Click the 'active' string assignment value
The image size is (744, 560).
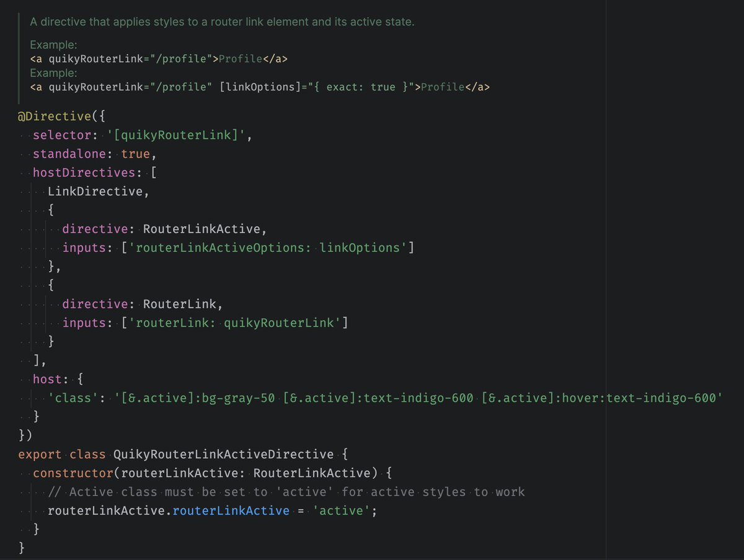pyautogui.click(x=341, y=510)
